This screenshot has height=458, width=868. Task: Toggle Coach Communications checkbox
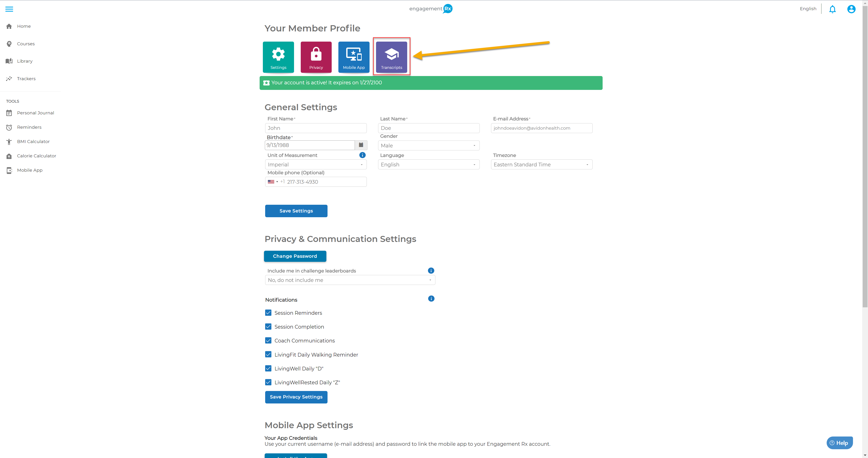click(268, 340)
